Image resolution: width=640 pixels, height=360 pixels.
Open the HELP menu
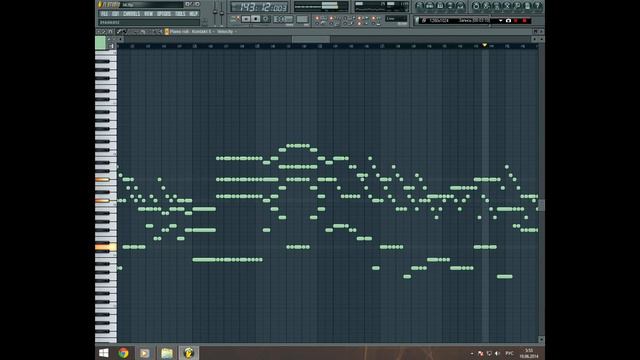[193, 14]
